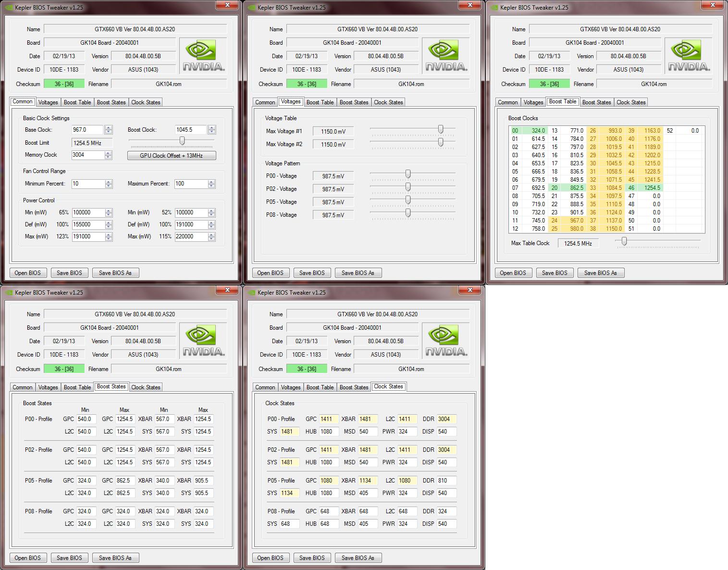
Task: Select Boost States tab in the Clock States window
Action: tap(354, 387)
